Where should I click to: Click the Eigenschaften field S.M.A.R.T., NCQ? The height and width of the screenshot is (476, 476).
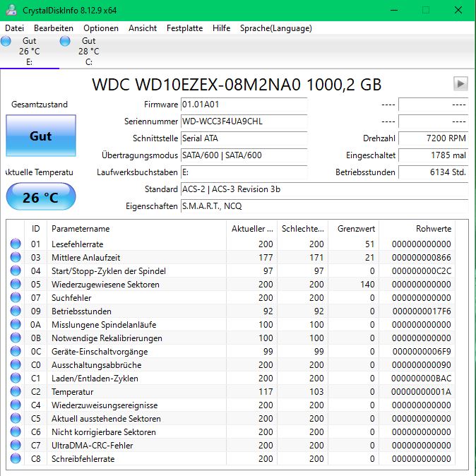point(325,206)
